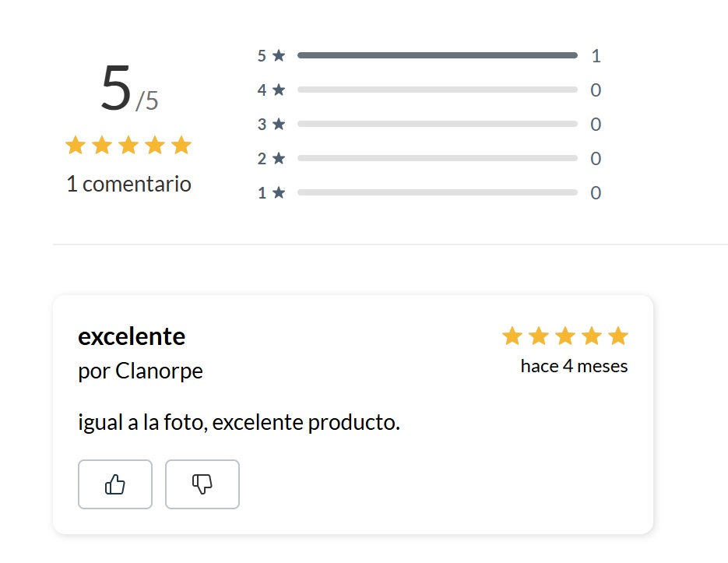
Task: Click the 2-star rating progress bar
Action: [437, 158]
